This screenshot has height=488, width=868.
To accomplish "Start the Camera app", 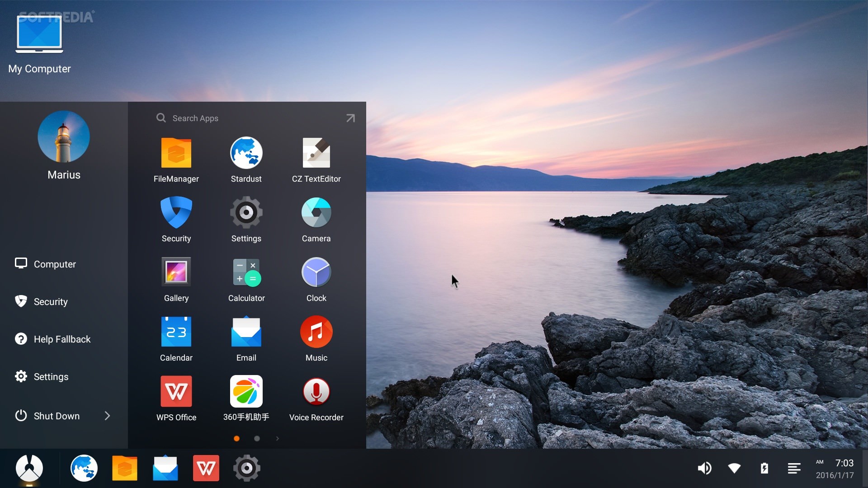I will 316,212.
